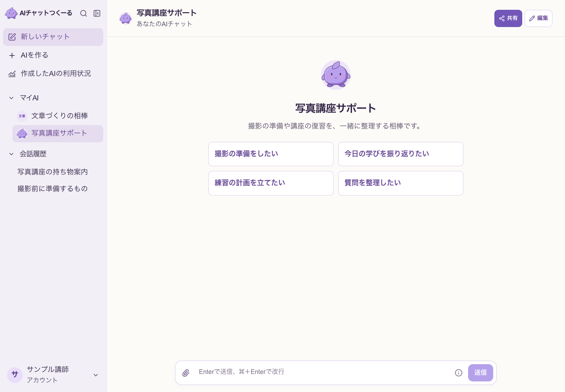Choose the 撮影の準備をしたい suggestion
This screenshot has width=565, height=392.
[271, 154]
